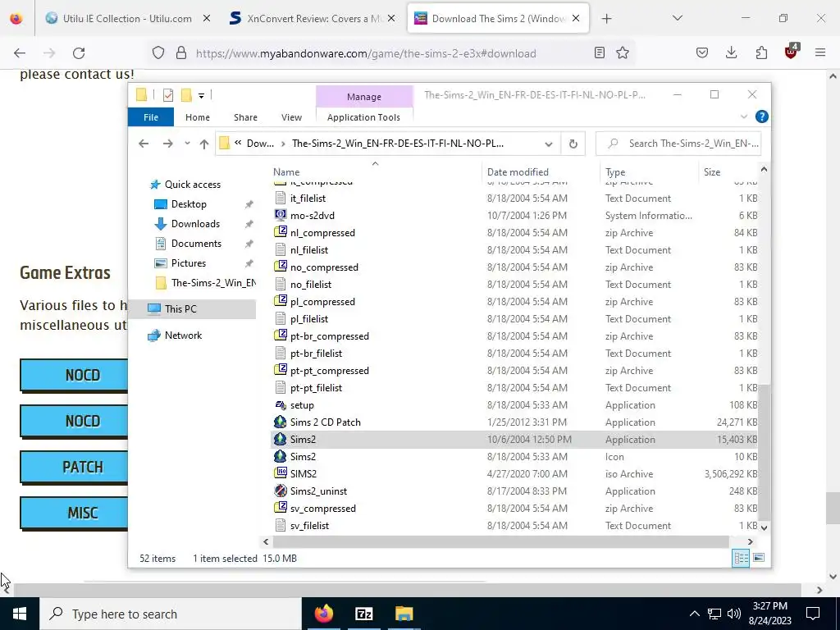The image size is (840, 630).
Task: Click New folder quick access toolbar icon
Action: pyautogui.click(x=186, y=95)
